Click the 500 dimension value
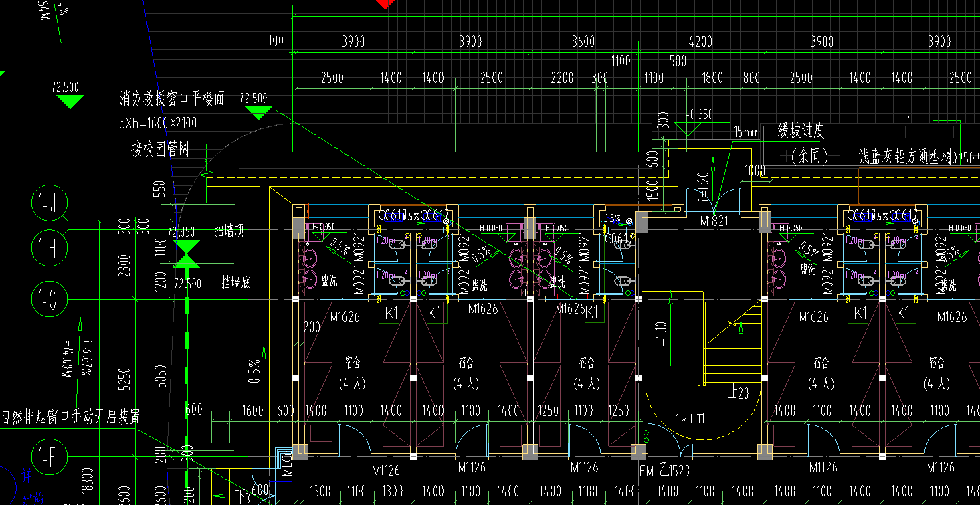 678,61
